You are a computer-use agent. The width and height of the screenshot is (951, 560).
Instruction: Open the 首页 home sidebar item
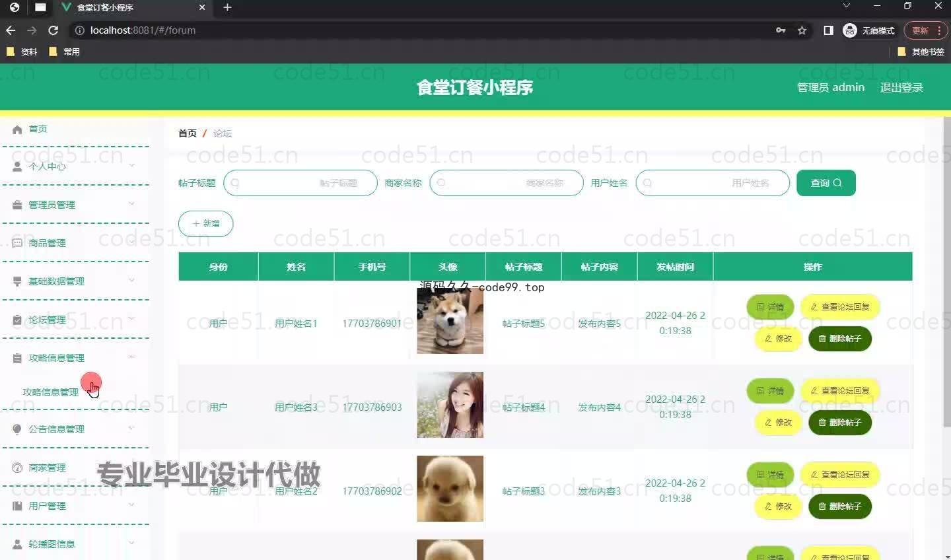pyautogui.click(x=38, y=129)
